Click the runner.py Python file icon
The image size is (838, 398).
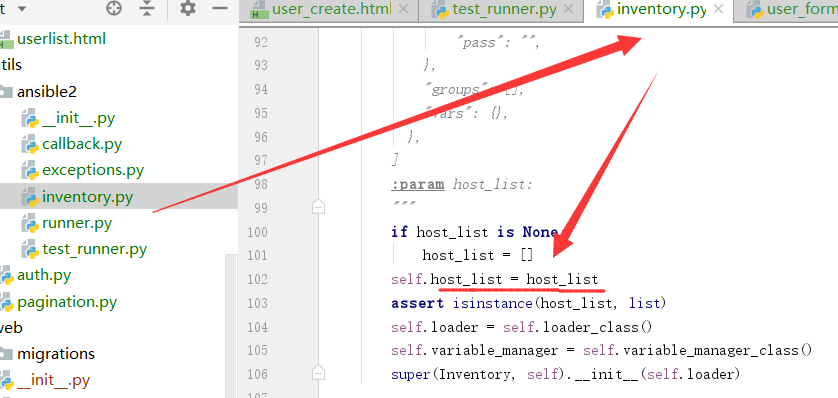click(x=30, y=223)
